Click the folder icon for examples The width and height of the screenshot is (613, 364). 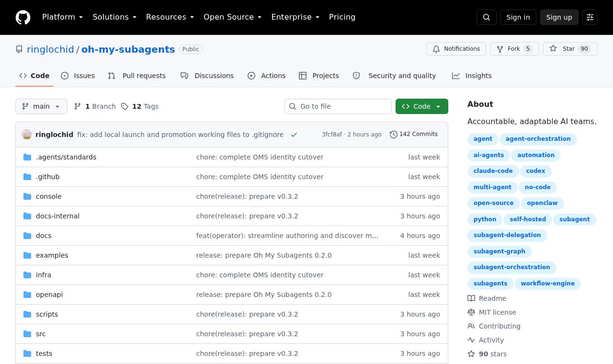tap(27, 255)
